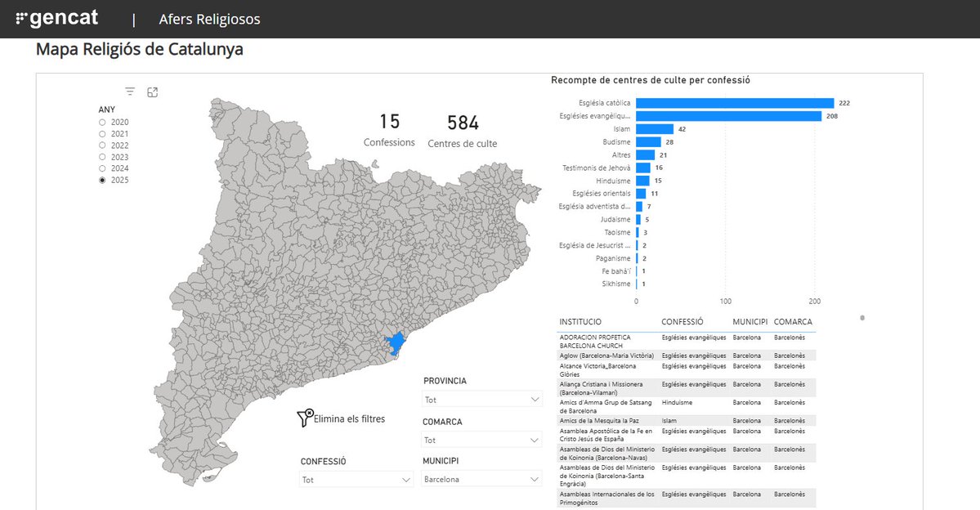Screen dimensions: 980x510
Task: Select year 2022 radio button
Action: click(102, 145)
